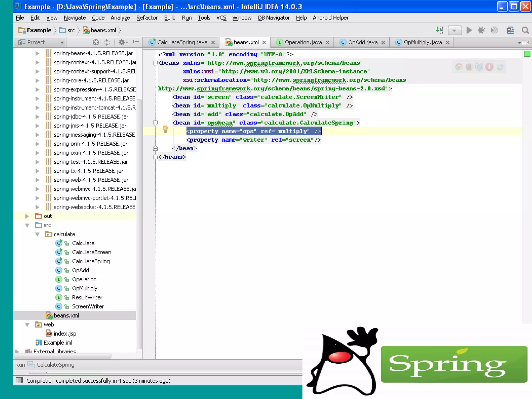Click the Run (play) toolbar icon
This screenshot has width=532, height=399.
pyautogui.click(x=469, y=30)
